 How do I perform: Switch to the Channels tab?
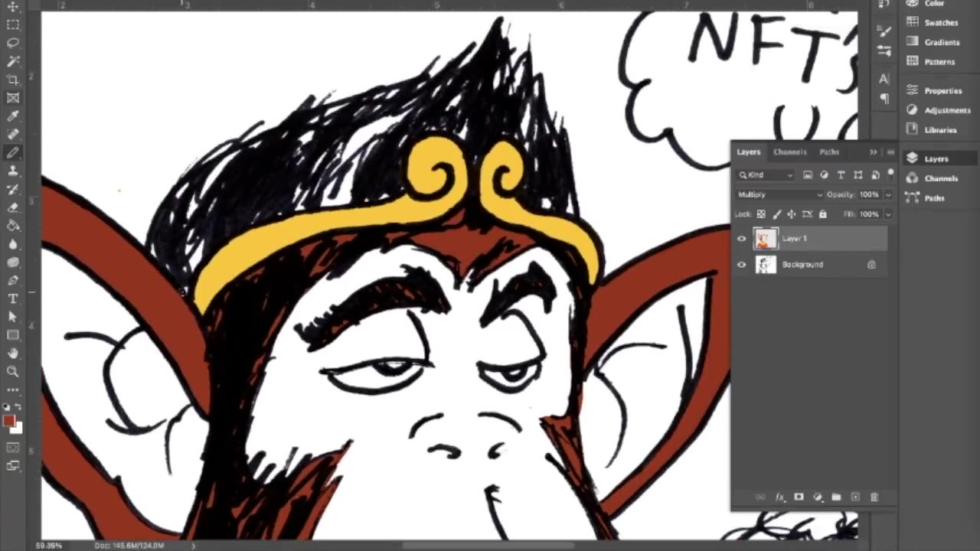789,152
